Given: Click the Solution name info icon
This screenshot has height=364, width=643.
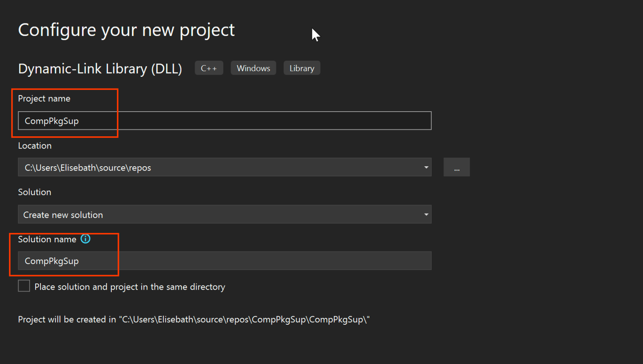Looking at the screenshot, I should tap(85, 239).
